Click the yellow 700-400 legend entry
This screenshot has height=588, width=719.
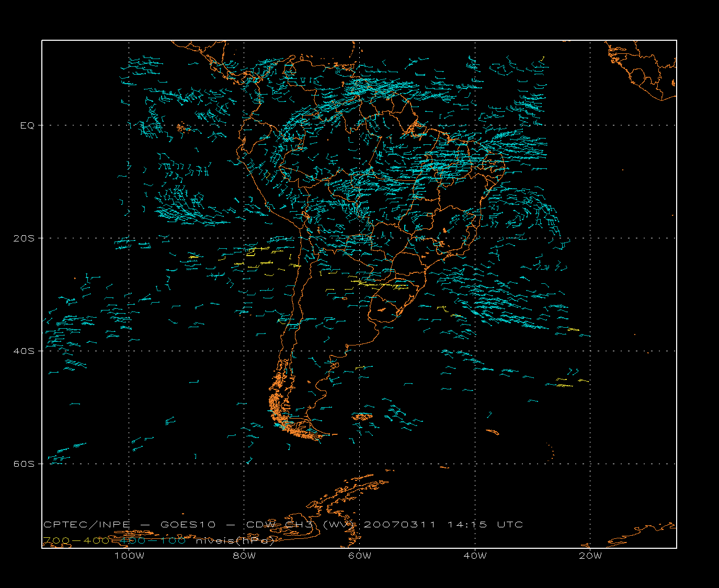click(x=77, y=540)
